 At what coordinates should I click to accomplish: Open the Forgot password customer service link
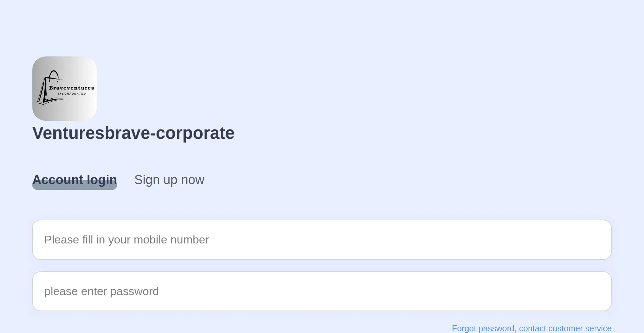[532, 328]
